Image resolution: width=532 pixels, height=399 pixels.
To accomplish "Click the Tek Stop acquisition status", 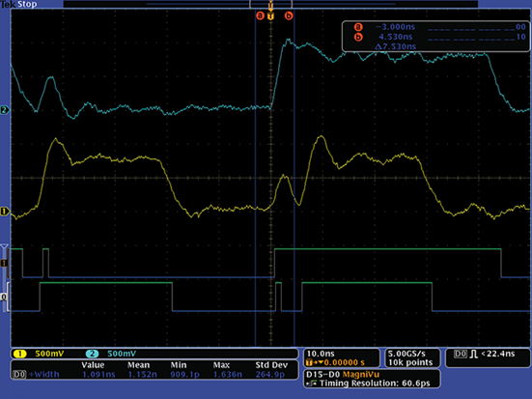I will 18,4.
